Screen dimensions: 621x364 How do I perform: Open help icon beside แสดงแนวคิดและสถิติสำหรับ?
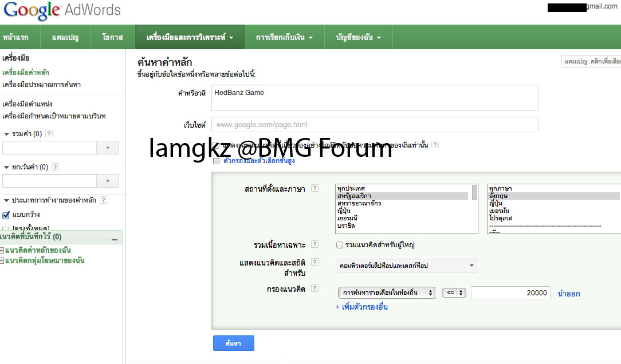[315, 262]
